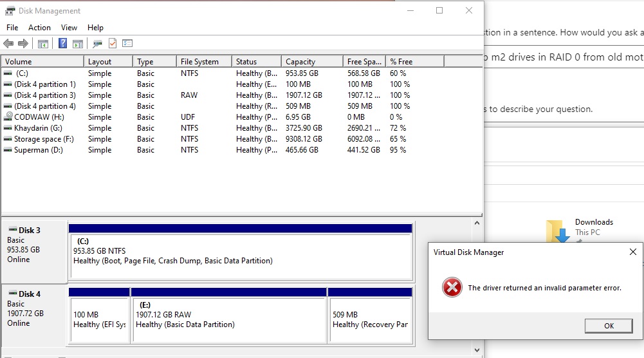Click the '3725.90 GB' capacity cell
Image resolution: width=644 pixels, height=358 pixels.
(x=304, y=128)
